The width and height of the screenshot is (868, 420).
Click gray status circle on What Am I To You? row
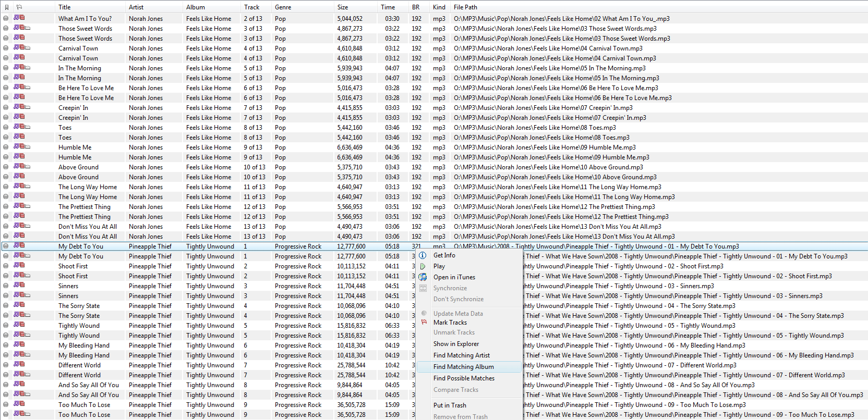6,18
